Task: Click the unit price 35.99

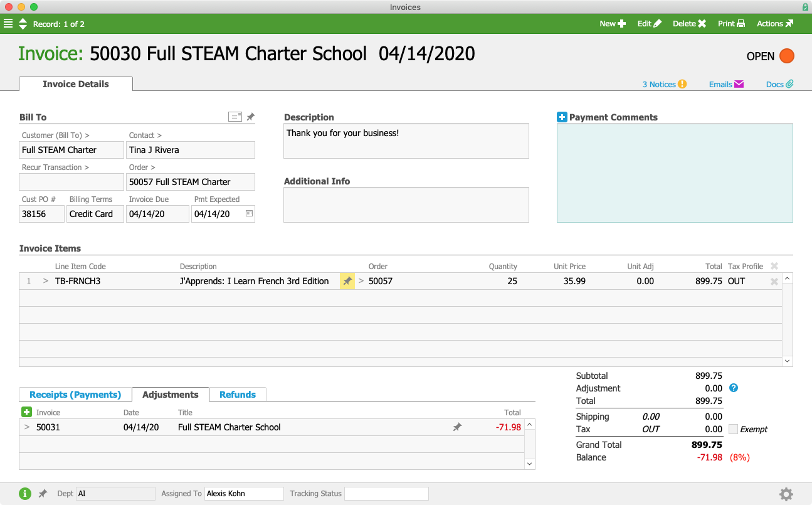Action: tap(574, 281)
